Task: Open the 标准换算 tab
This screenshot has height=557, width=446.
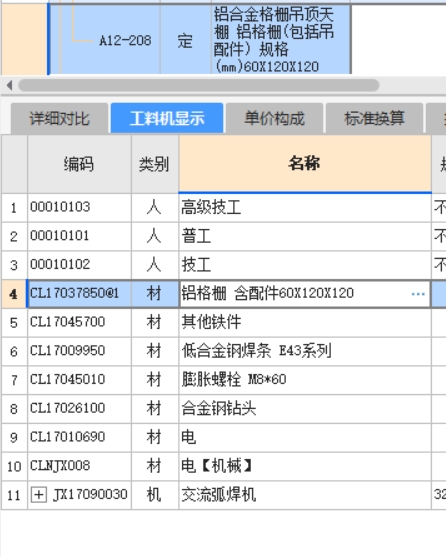Action: coord(374,118)
